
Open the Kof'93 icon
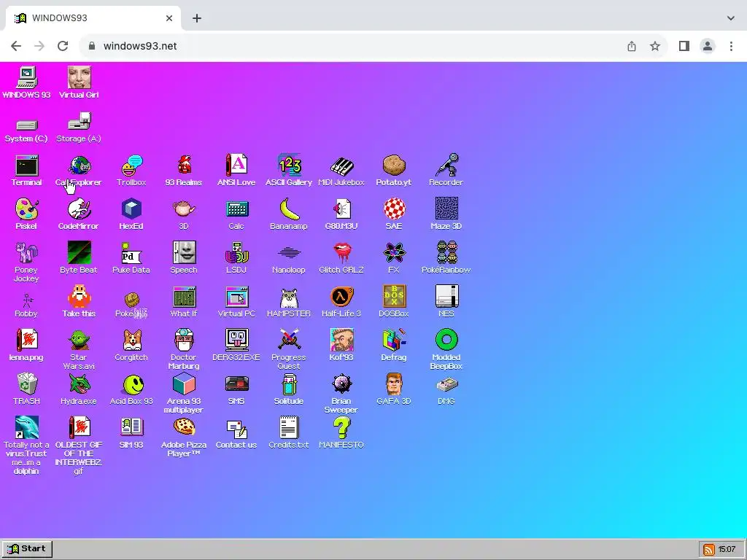341,341
